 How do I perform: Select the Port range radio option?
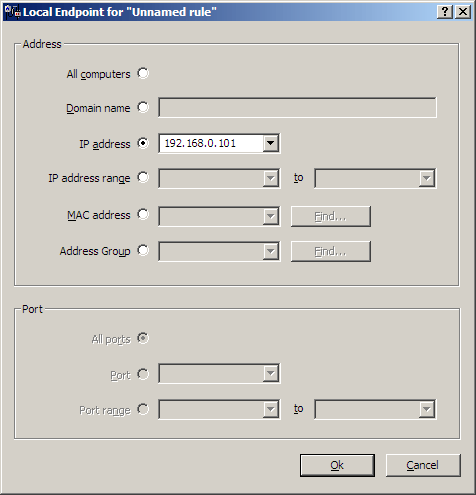(x=143, y=409)
